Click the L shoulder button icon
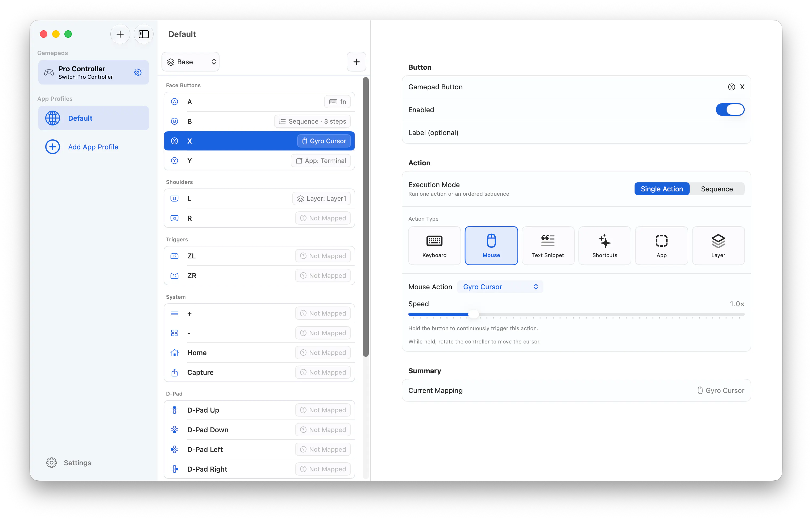 click(x=174, y=199)
